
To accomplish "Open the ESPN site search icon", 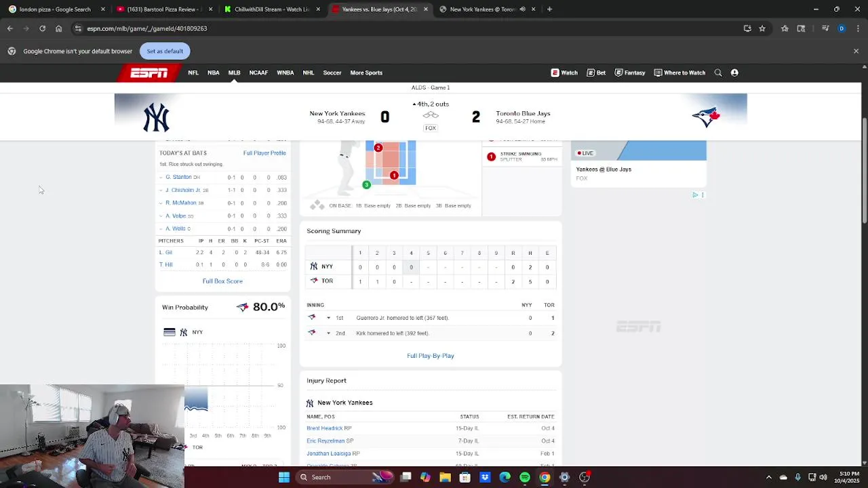I will point(718,73).
